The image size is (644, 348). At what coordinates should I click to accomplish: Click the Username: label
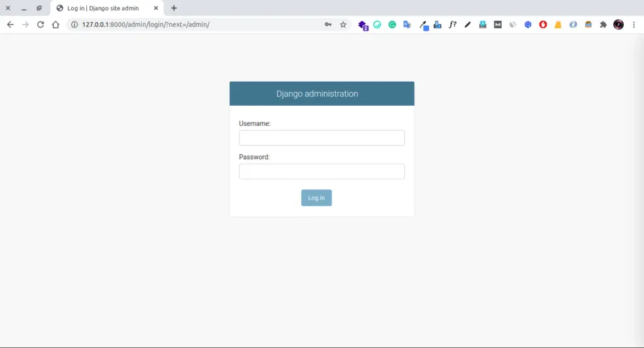point(255,123)
